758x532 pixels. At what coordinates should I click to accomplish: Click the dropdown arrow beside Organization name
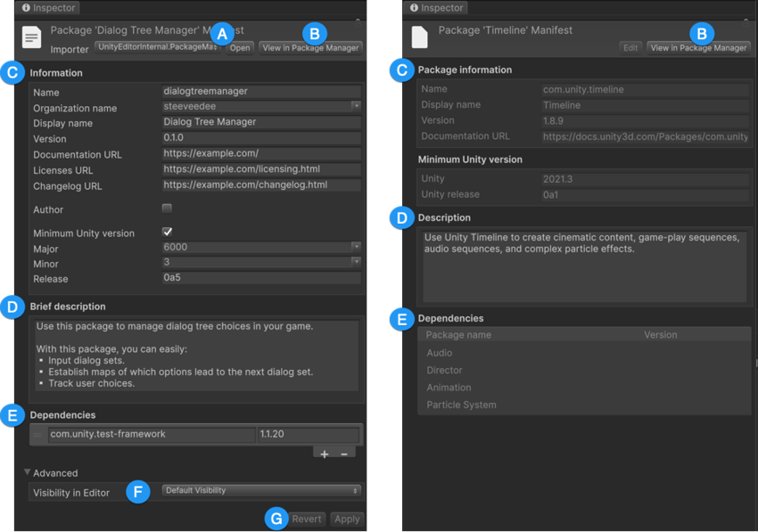357,107
